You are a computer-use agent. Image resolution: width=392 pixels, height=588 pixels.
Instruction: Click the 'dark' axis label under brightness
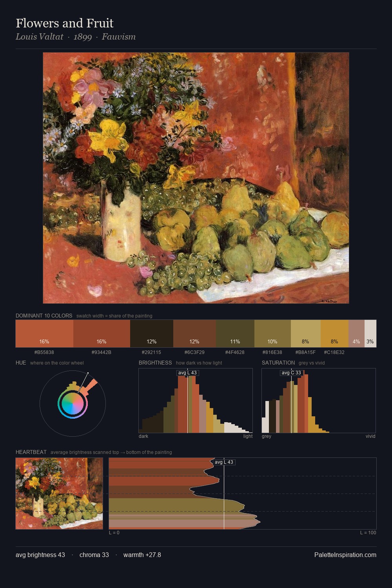[143, 436]
